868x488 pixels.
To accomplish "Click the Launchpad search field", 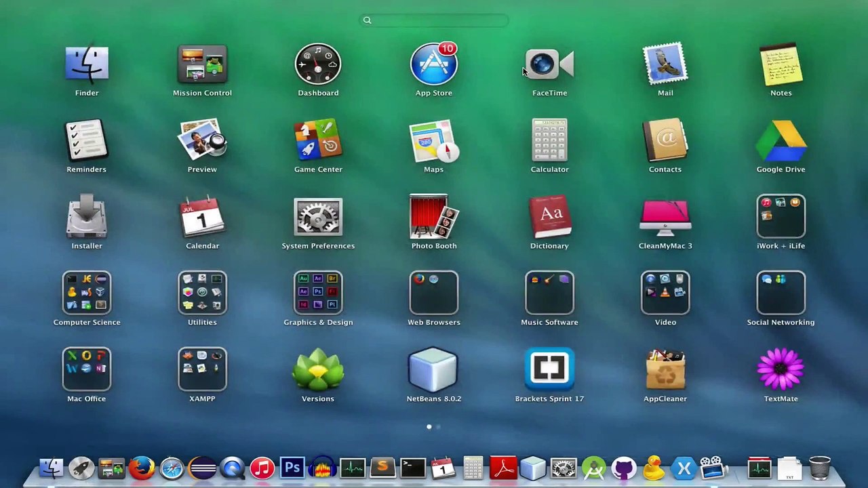I will click(434, 20).
